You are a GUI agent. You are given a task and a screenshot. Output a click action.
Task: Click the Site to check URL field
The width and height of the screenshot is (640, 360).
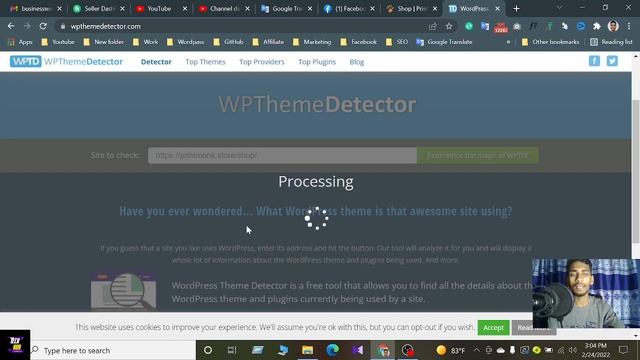(x=282, y=156)
